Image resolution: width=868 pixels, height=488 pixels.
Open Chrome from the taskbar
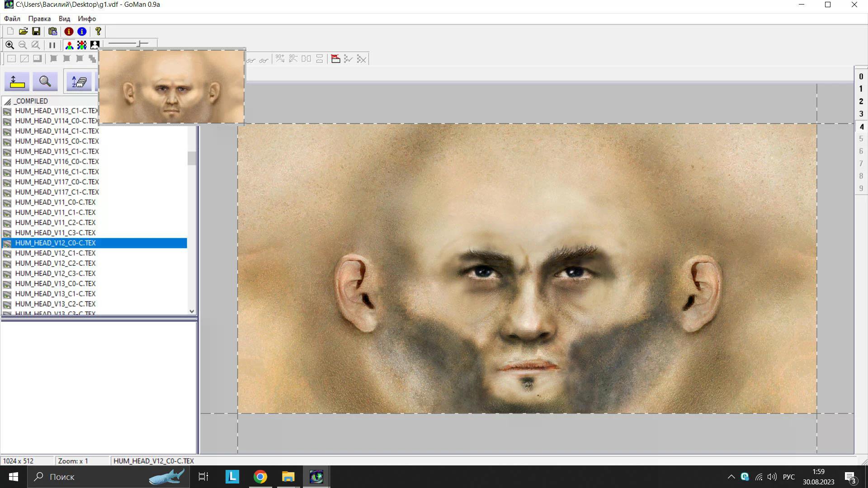tap(260, 477)
